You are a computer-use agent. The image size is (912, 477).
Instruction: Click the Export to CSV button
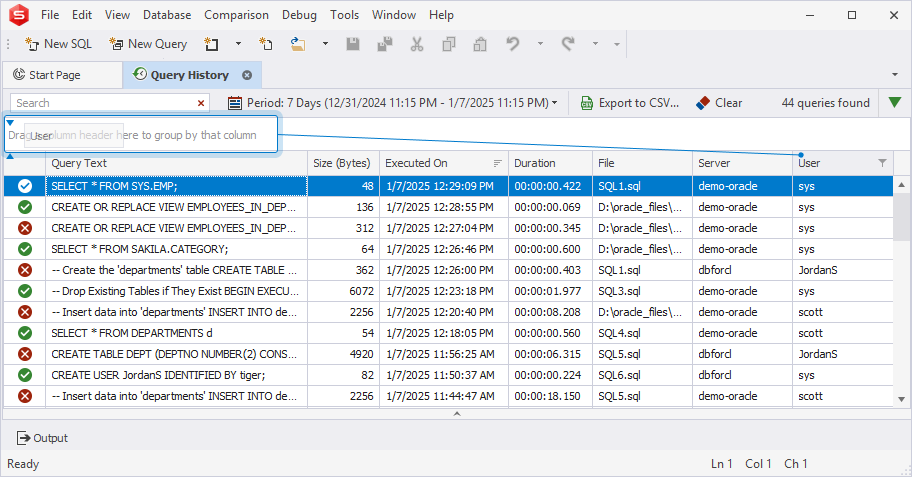[630, 103]
